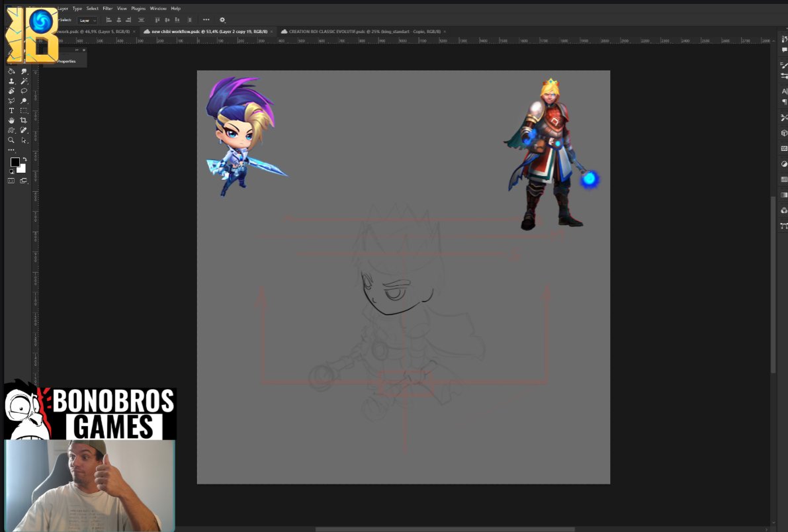The width and height of the screenshot is (788, 532).
Task: Select the Clone Stamp tool
Action: coord(11,81)
